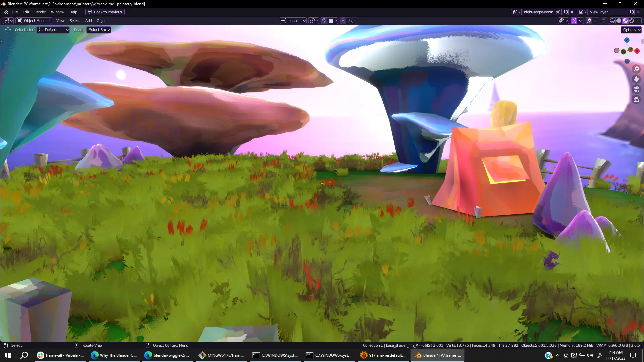Toggle viewport overlays display
The image size is (644, 362).
[x=589, y=21]
